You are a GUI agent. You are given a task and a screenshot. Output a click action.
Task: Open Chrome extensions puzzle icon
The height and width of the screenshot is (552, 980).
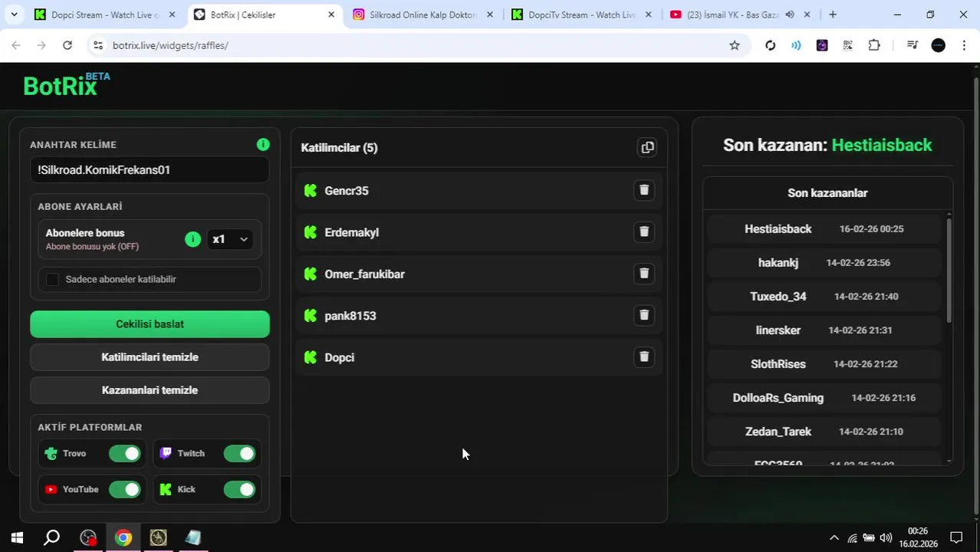(x=874, y=45)
